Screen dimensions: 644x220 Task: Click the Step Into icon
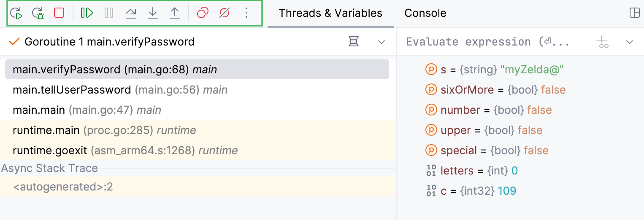click(x=153, y=13)
